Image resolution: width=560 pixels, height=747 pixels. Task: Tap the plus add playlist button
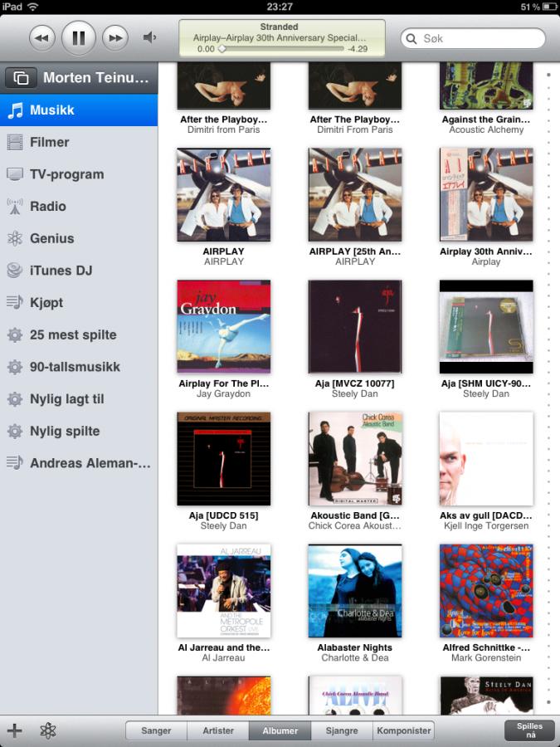tap(14, 730)
